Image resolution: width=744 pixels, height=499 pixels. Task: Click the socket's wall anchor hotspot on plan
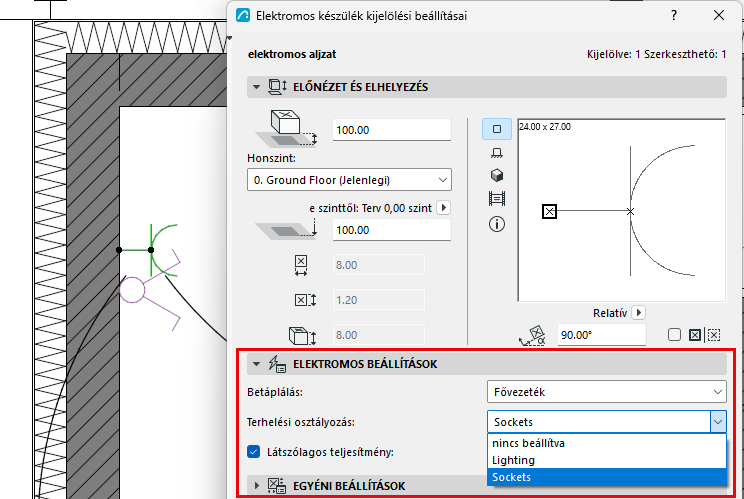119,250
